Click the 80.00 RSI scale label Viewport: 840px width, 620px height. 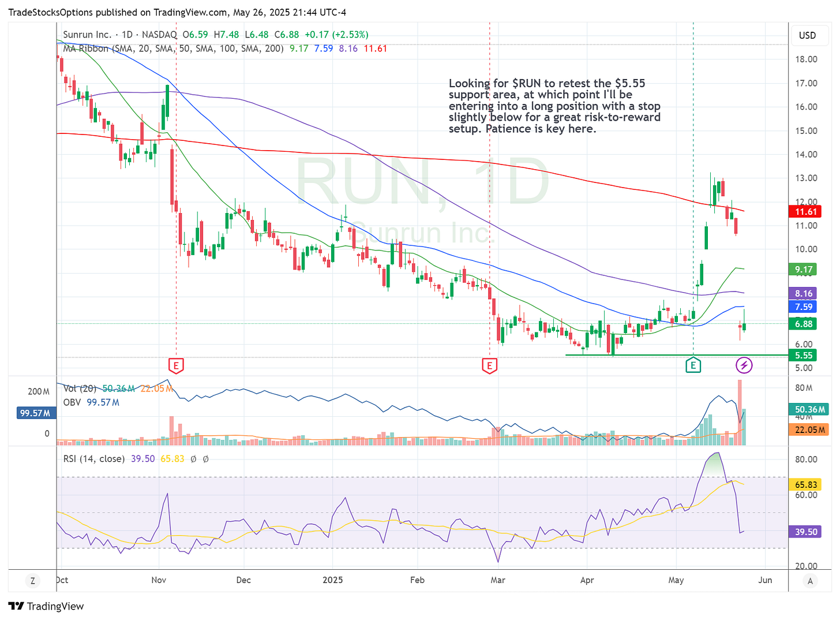pos(806,460)
